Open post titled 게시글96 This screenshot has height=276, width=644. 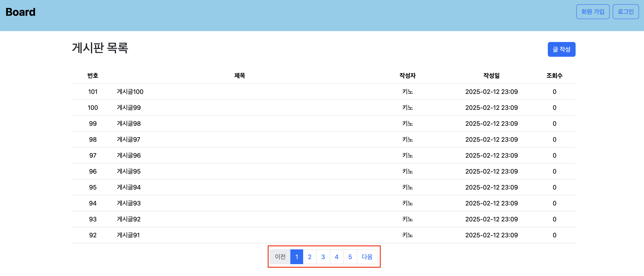point(129,155)
